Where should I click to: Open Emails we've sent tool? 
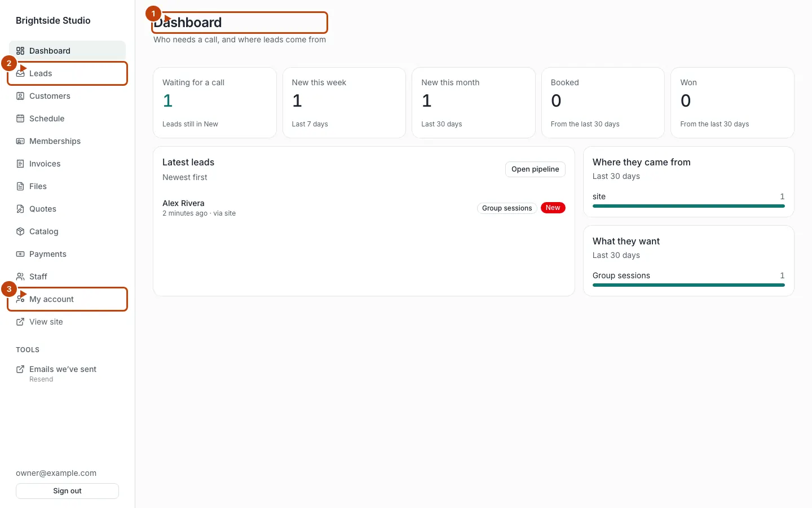(x=67, y=374)
